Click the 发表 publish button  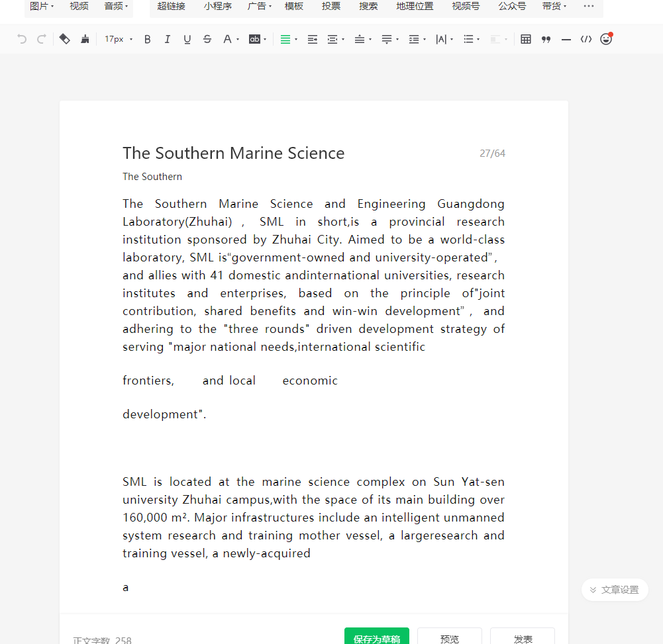(x=523, y=637)
